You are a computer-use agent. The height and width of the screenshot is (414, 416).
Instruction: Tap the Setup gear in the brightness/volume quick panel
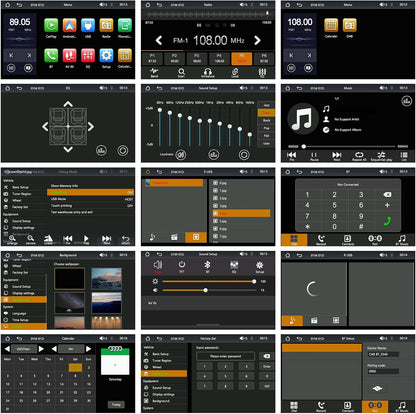259,266
